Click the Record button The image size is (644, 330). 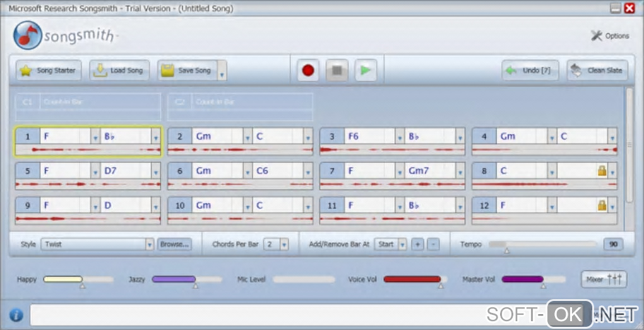point(308,70)
